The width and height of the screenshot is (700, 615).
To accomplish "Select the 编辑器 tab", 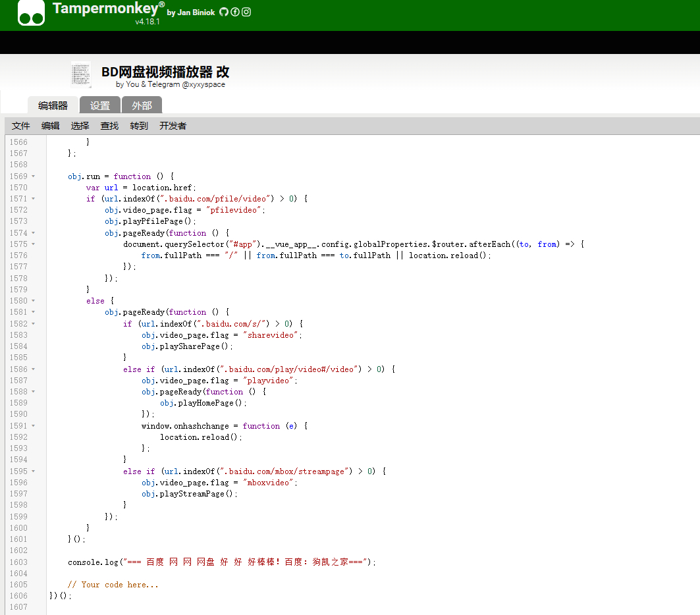I will [53, 105].
